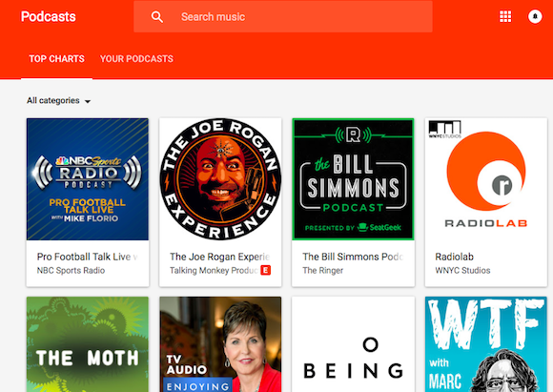Click The Ringer publisher text
This screenshot has height=392, width=553.
tap(322, 270)
